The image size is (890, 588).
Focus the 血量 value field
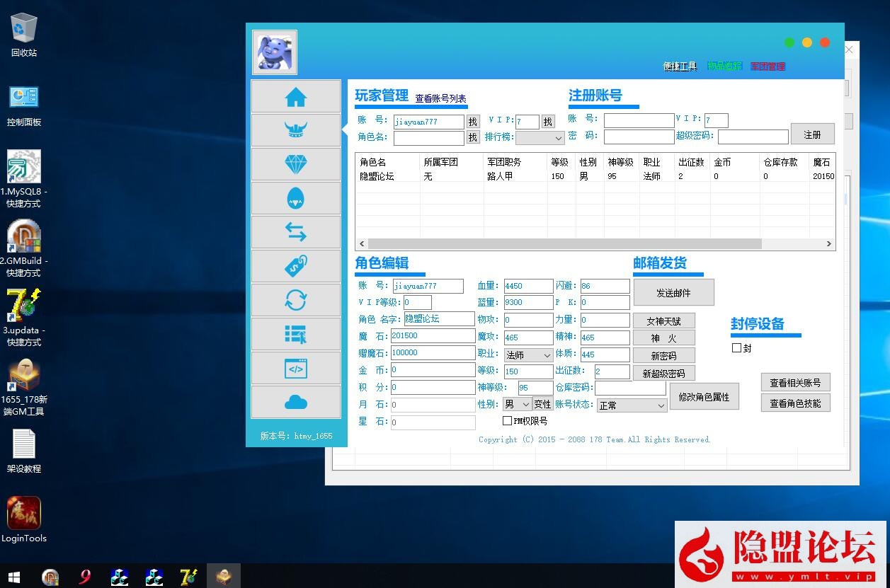coord(528,286)
